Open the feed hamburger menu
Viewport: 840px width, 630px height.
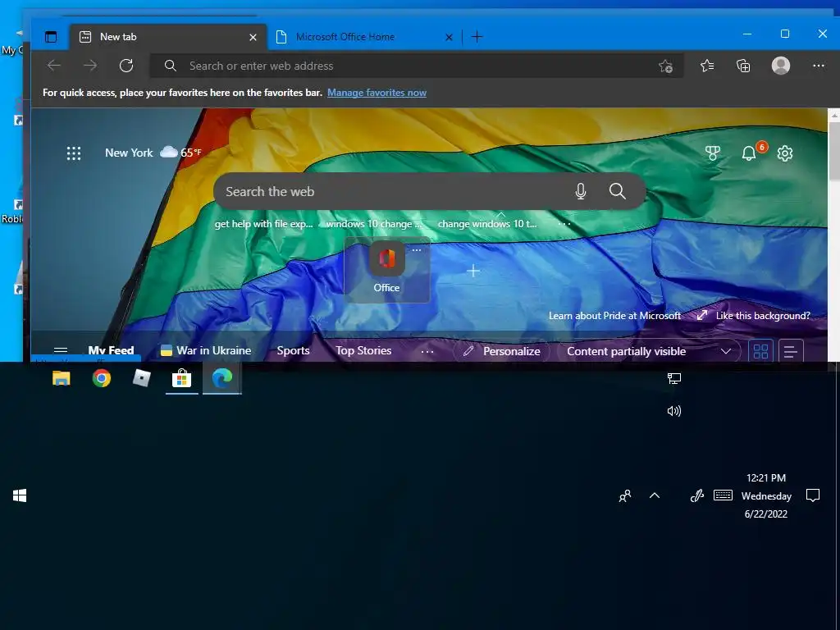tap(61, 351)
